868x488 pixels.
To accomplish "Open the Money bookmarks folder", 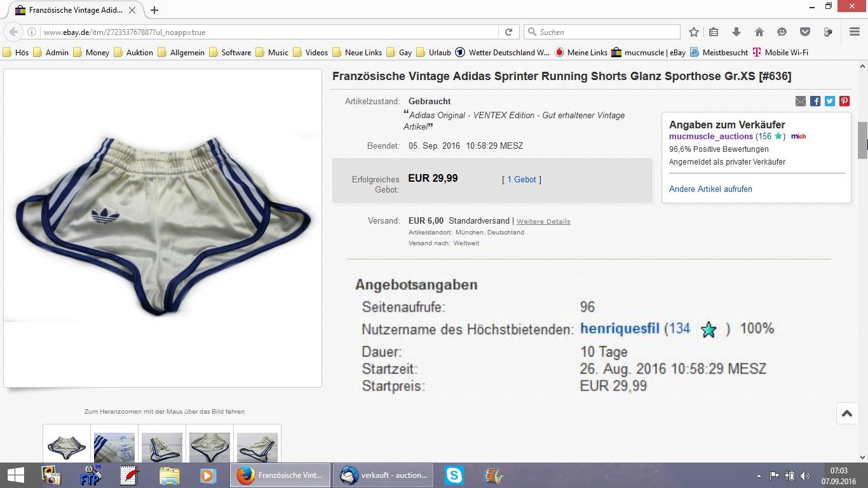I will 91,52.
